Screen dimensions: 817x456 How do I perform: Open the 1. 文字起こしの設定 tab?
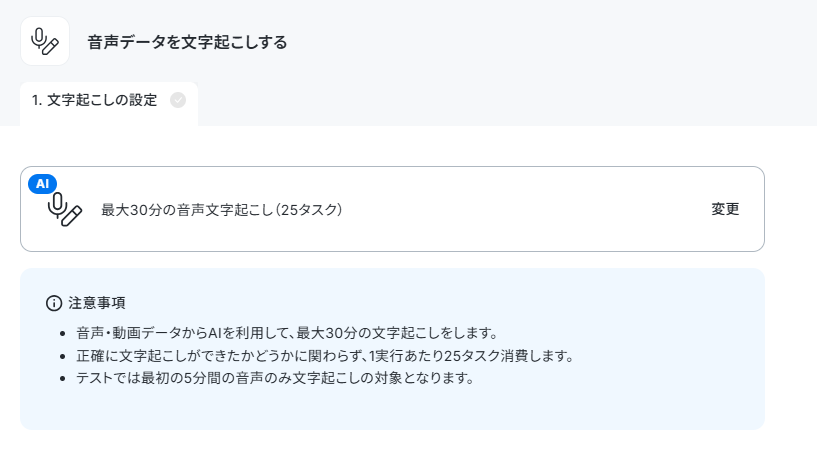pos(109,103)
